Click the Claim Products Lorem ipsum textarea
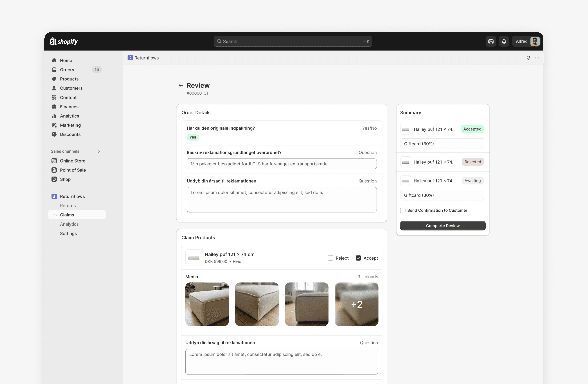 coord(281,362)
